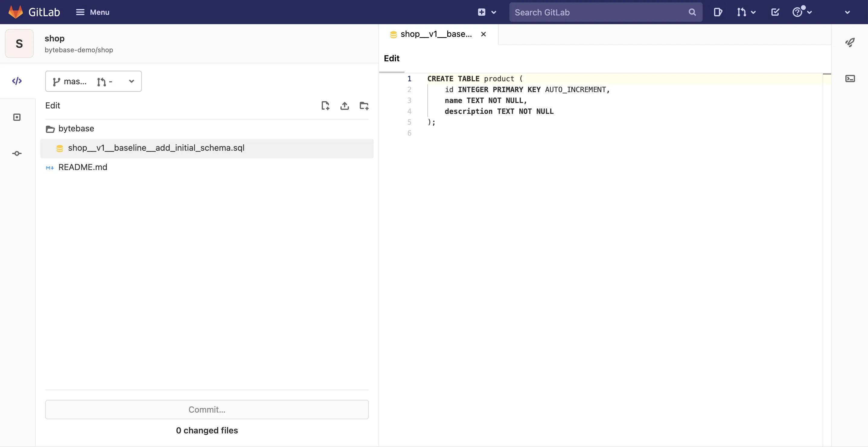Expand the user profile dropdown chevron

(847, 12)
